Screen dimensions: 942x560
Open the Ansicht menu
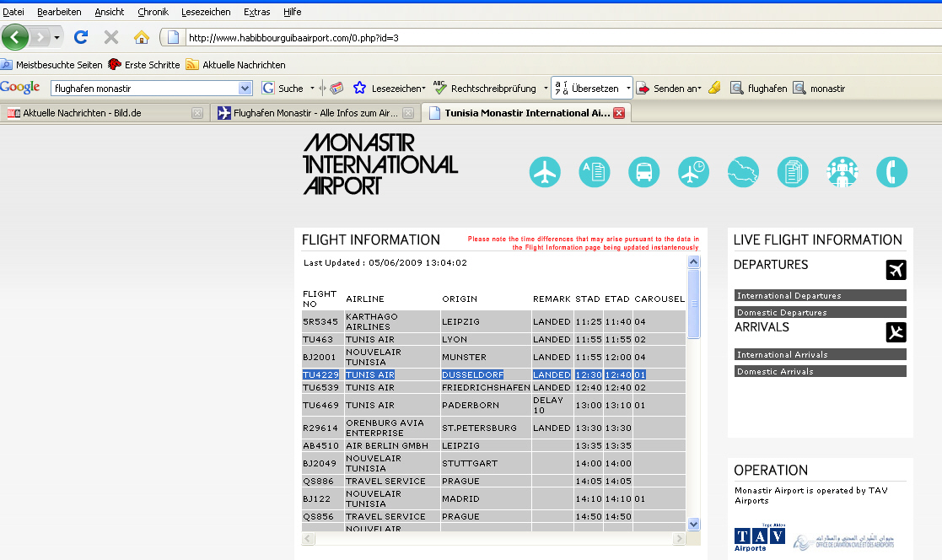coord(110,12)
